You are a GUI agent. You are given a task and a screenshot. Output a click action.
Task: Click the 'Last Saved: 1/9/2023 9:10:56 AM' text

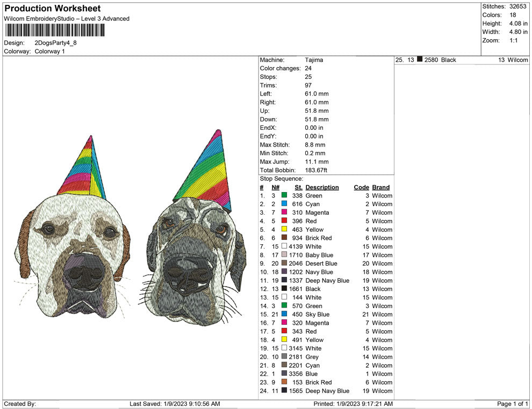[x=175, y=404]
